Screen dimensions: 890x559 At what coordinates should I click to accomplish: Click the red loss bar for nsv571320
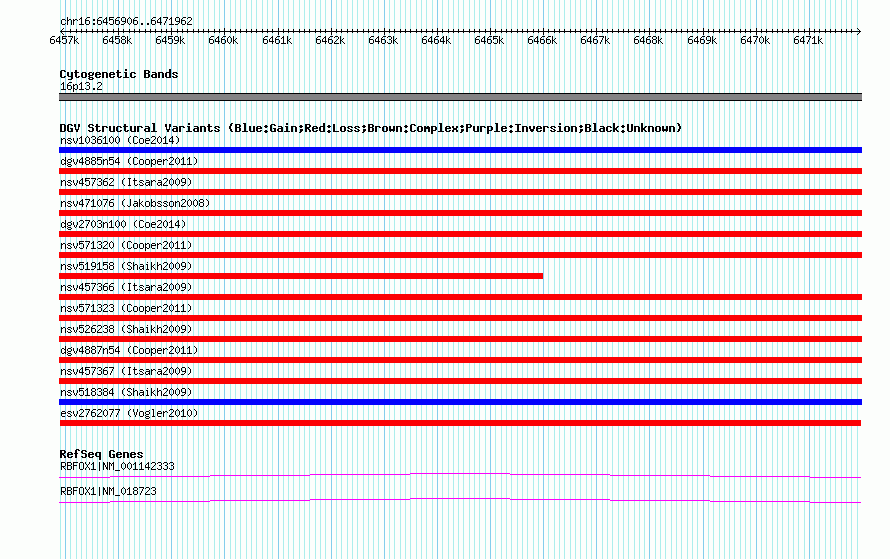tap(460, 255)
